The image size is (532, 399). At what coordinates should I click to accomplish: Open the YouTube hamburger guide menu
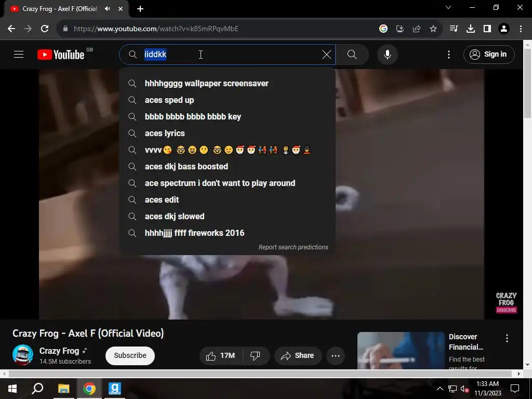click(x=19, y=54)
